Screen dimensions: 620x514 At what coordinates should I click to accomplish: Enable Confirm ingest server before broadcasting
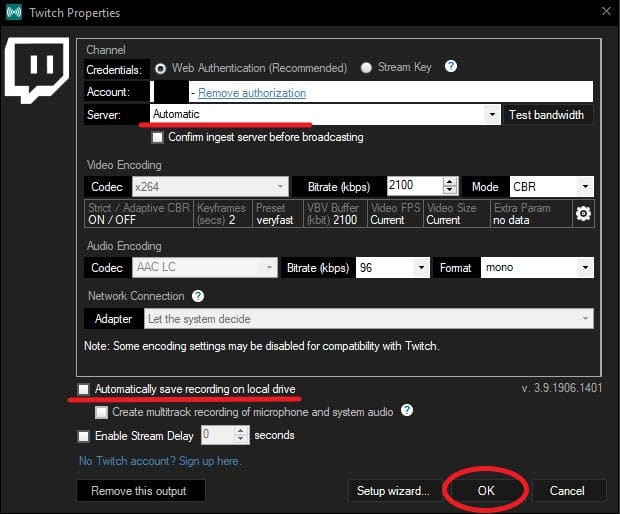(x=158, y=137)
